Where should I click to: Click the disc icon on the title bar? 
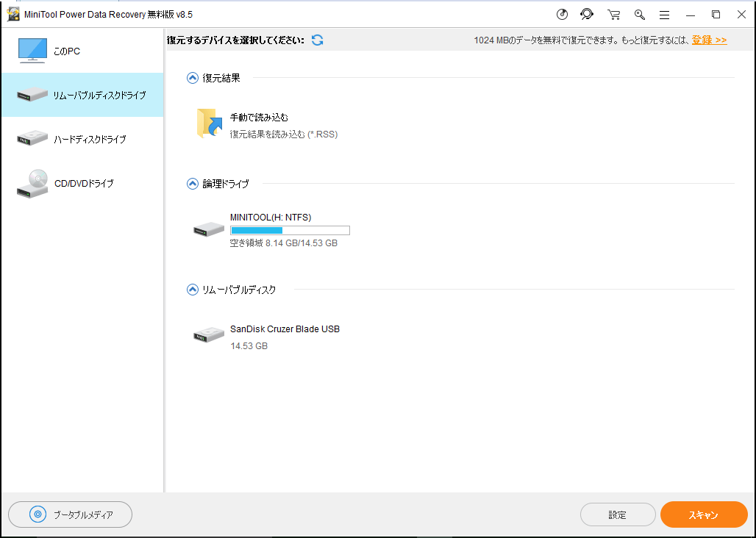(562, 14)
